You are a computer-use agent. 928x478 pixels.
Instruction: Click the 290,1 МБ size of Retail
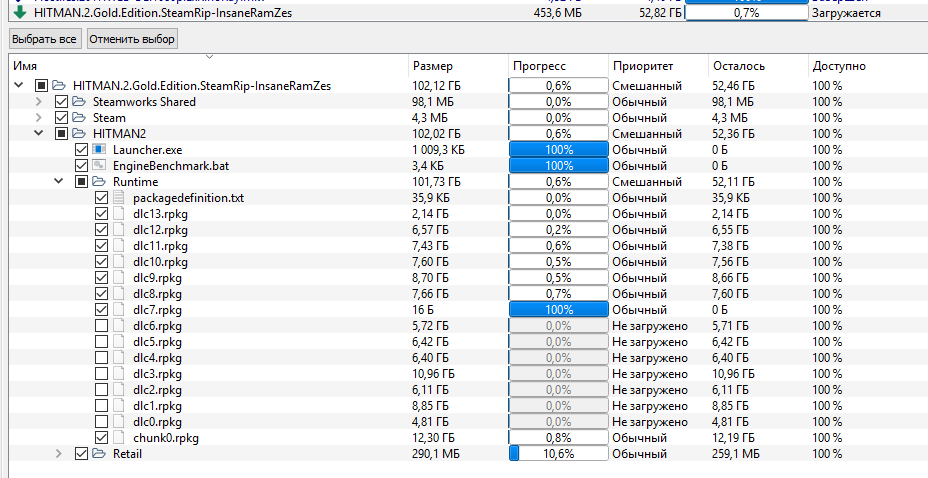point(436,454)
